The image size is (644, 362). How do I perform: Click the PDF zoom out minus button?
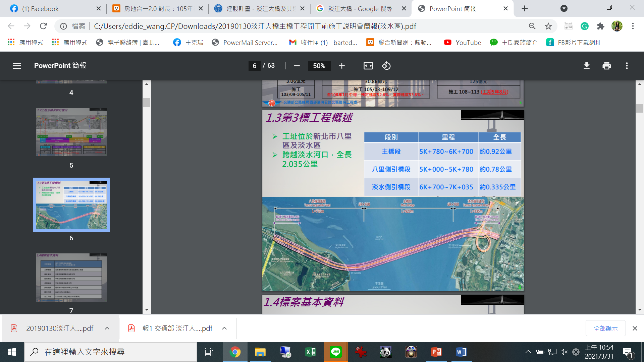[x=297, y=66]
